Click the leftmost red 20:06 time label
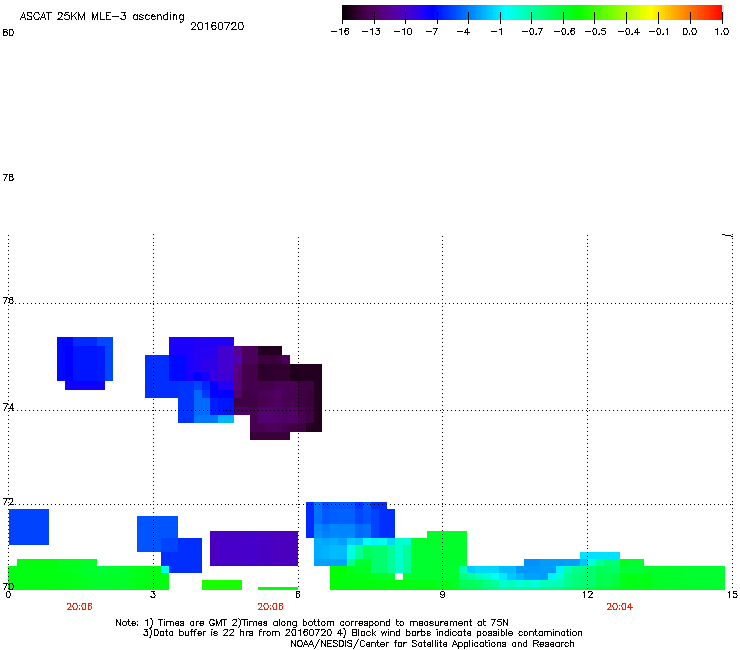Viewport: 740px width, 650px height. click(x=79, y=607)
